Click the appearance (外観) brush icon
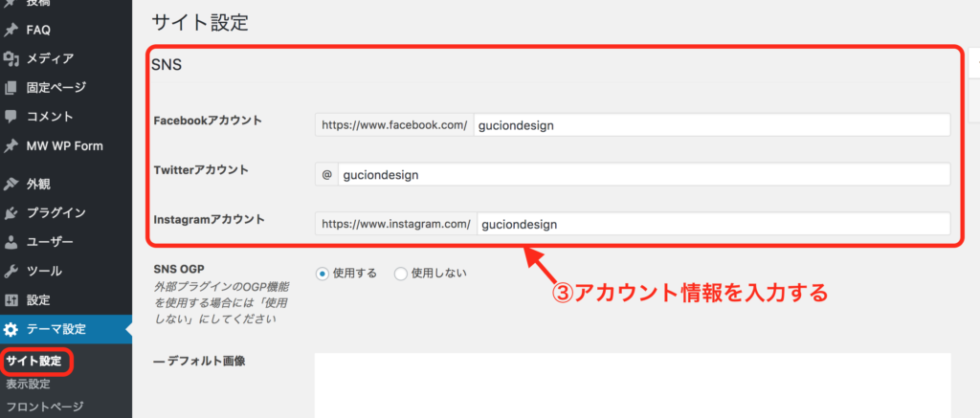 [x=11, y=183]
